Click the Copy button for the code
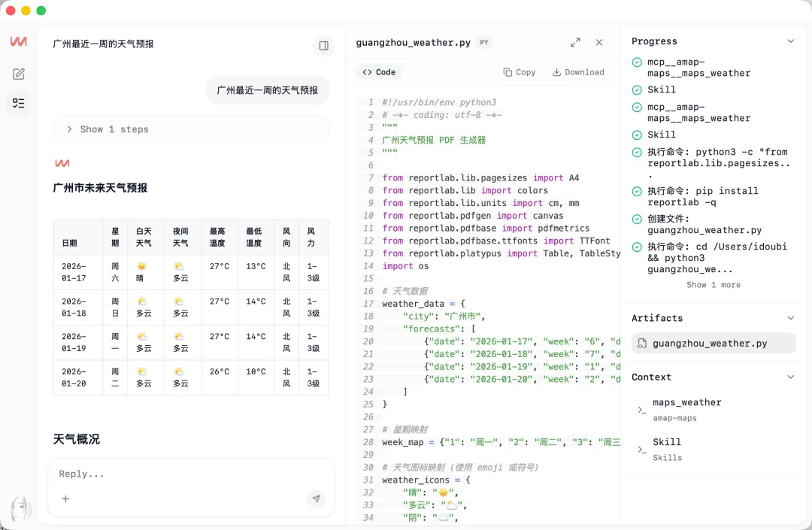Image resolution: width=812 pixels, height=530 pixels. [520, 71]
